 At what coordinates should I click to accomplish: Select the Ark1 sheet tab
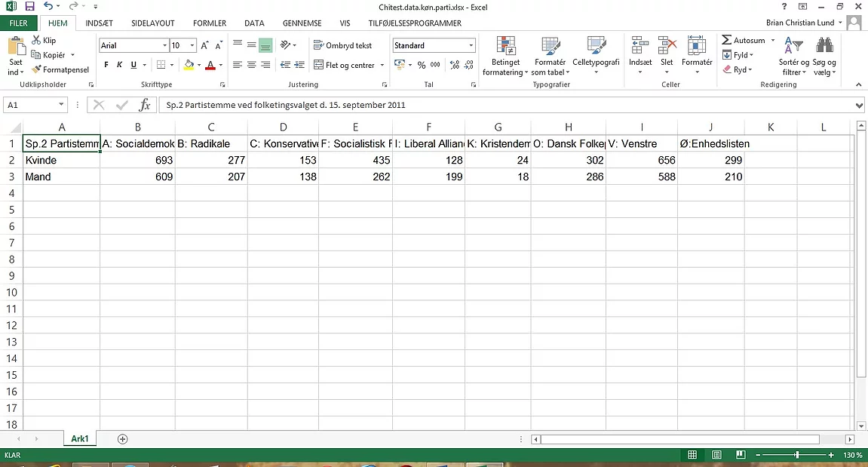[80, 439]
